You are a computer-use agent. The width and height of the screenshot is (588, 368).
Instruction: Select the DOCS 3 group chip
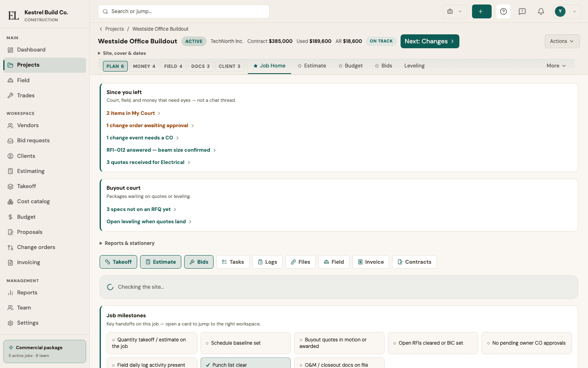click(x=200, y=66)
